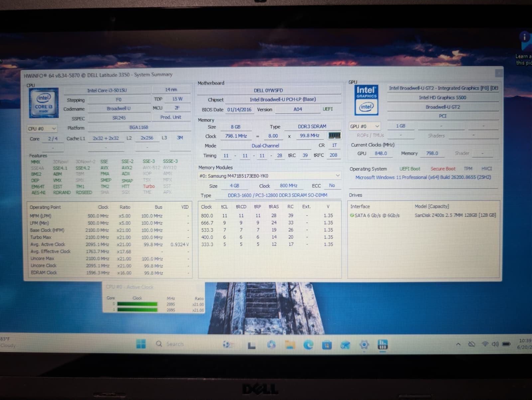
Task: Open Settings gear on the taskbar
Action: (x=364, y=345)
